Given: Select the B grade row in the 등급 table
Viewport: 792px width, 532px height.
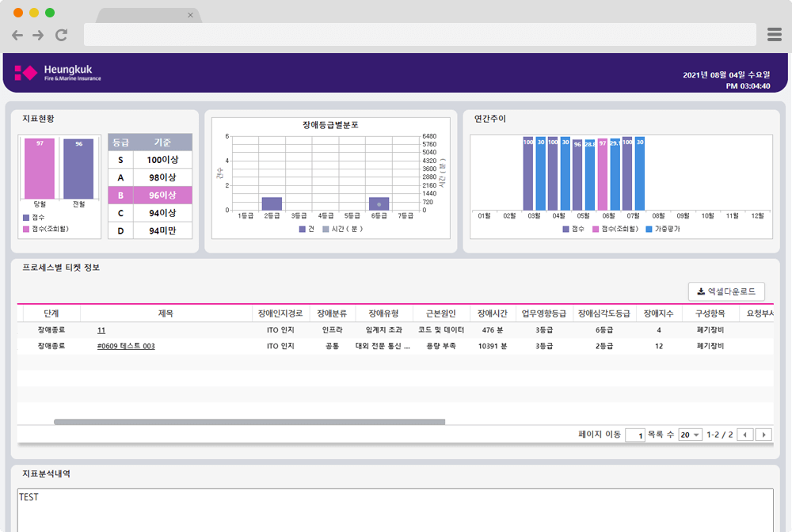Looking at the screenshot, I should pyautogui.click(x=150, y=196).
